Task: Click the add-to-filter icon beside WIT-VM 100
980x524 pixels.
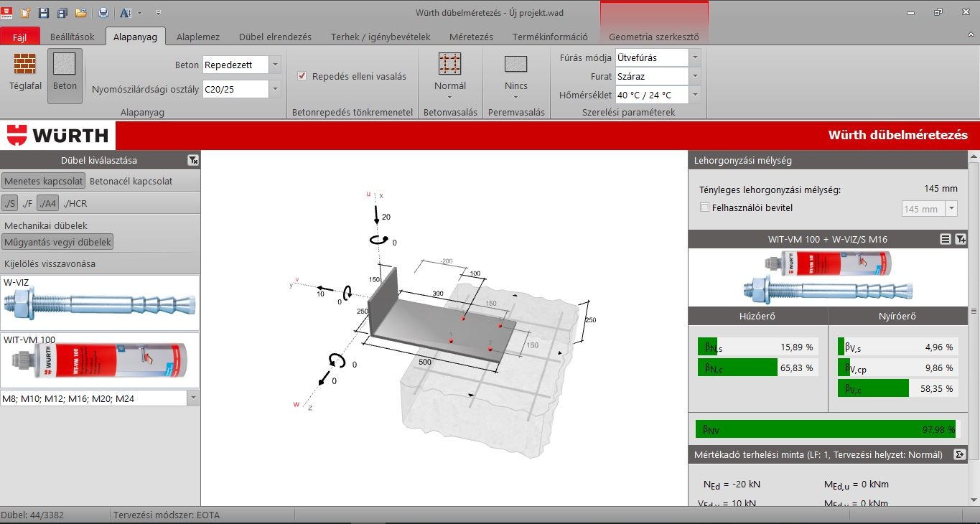Action: (x=961, y=239)
